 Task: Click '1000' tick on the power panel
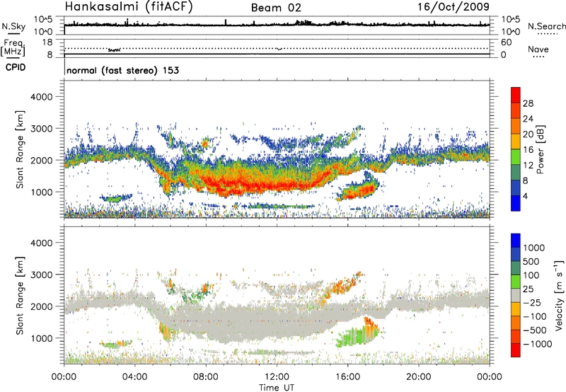click(42, 192)
